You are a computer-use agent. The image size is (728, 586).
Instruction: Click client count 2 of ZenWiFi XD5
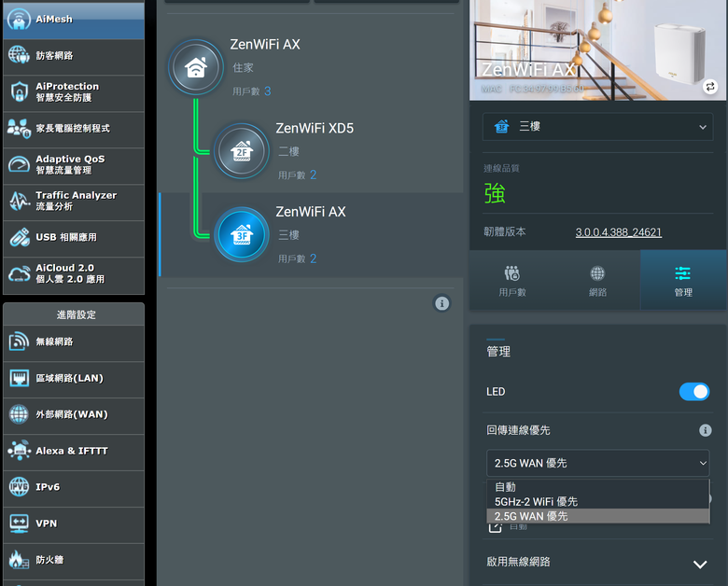[x=313, y=174]
